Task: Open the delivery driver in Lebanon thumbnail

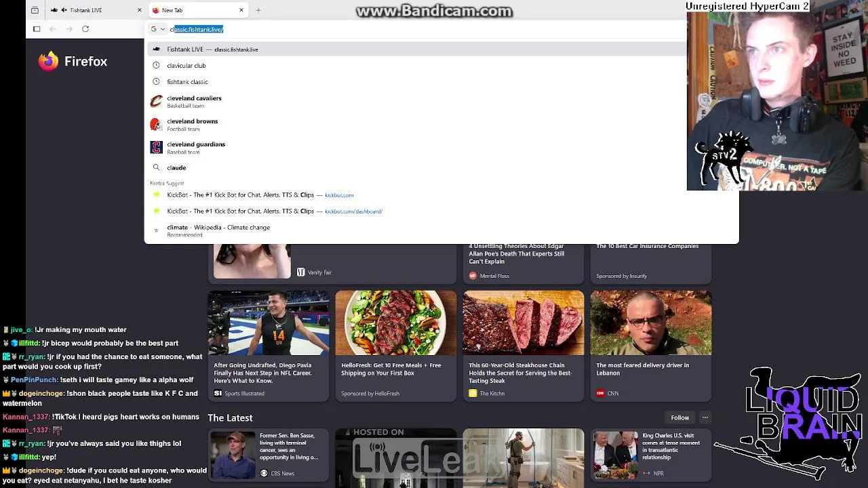Action: (651, 323)
